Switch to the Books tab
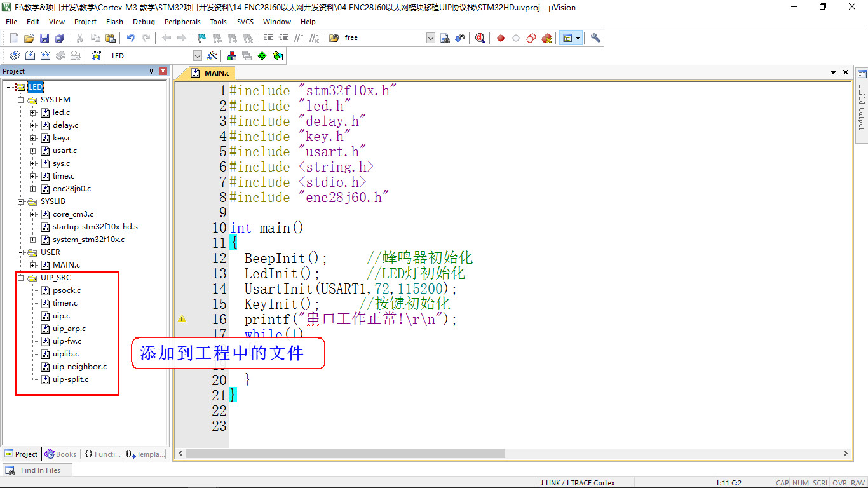Viewport: 868px width, 488px height. [x=60, y=454]
